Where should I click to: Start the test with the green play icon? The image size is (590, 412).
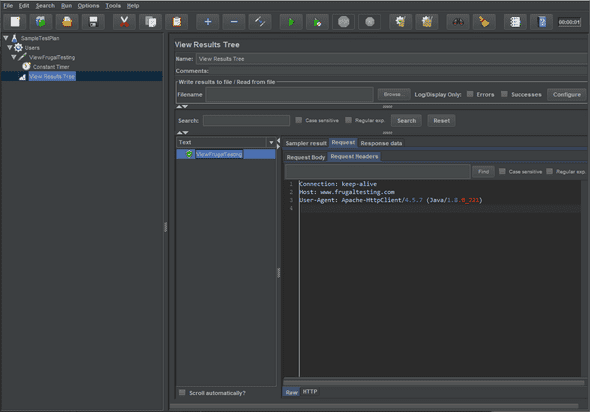(x=291, y=22)
